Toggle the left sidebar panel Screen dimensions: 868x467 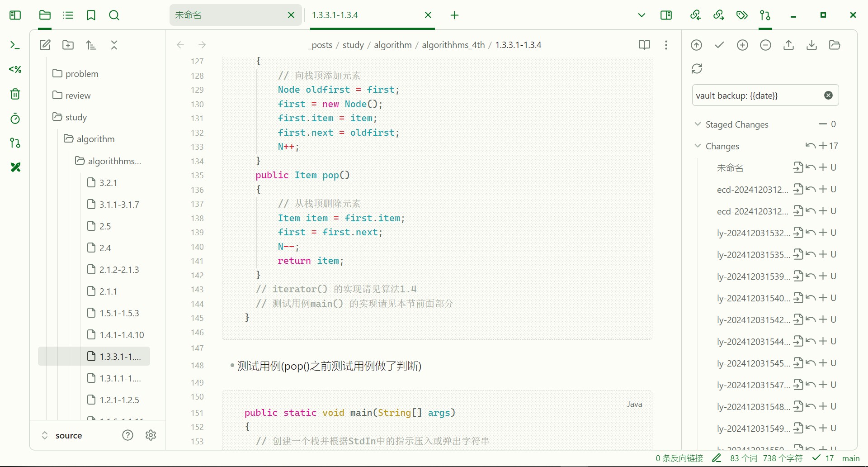click(15, 15)
